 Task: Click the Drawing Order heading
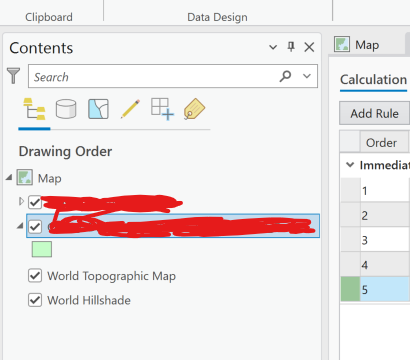[x=65, y=152]
